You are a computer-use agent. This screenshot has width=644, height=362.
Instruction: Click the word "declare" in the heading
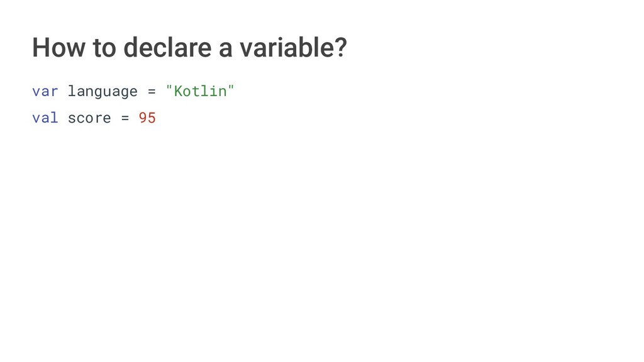click(167, 48)
